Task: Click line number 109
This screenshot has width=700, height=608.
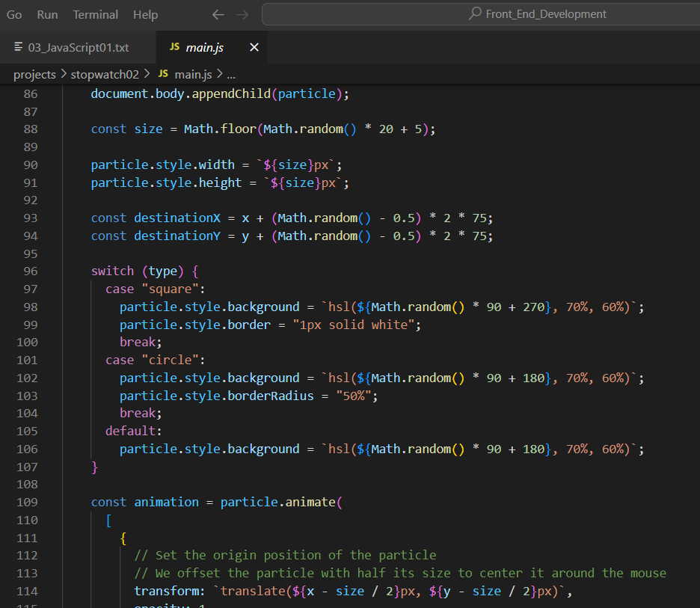Action: click(x=27, y=503)
